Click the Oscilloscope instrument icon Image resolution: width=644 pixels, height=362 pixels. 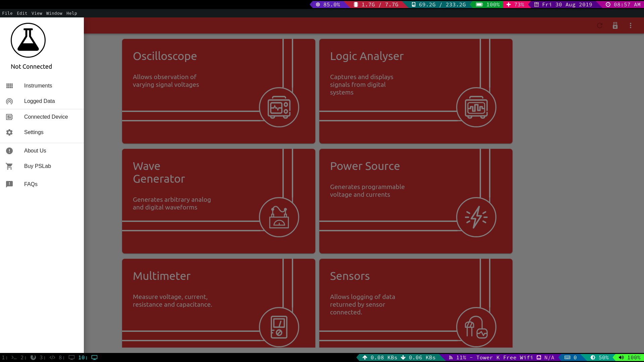point(279,107)
